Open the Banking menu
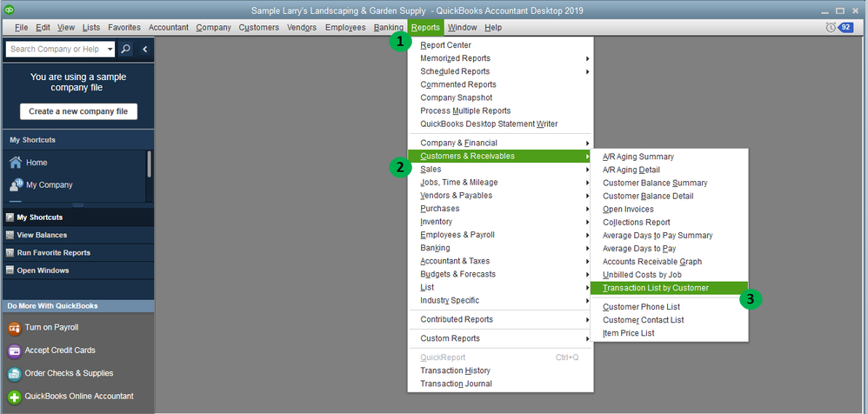 [389, 28]
